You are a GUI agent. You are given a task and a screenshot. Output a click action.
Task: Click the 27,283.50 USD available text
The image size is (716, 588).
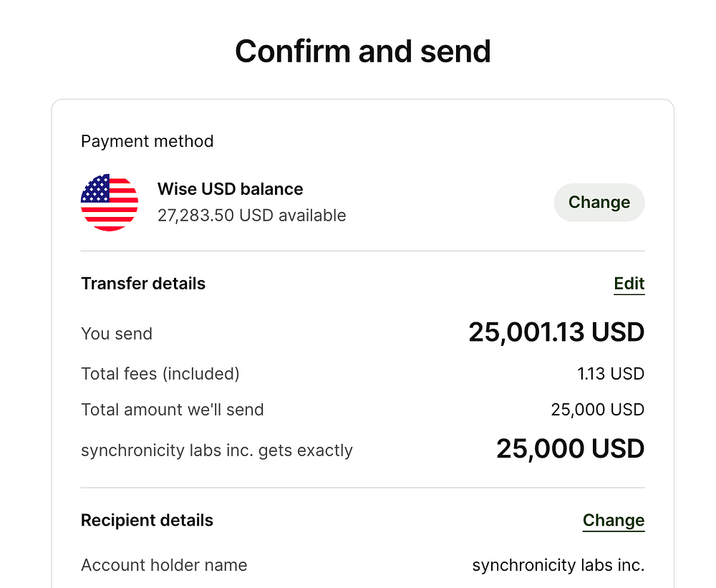click(251, 216)
